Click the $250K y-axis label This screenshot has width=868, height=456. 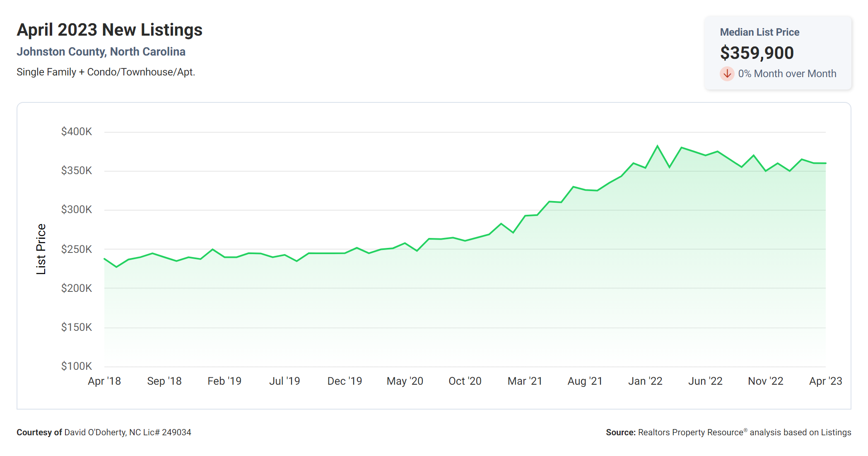click(77, 249)
